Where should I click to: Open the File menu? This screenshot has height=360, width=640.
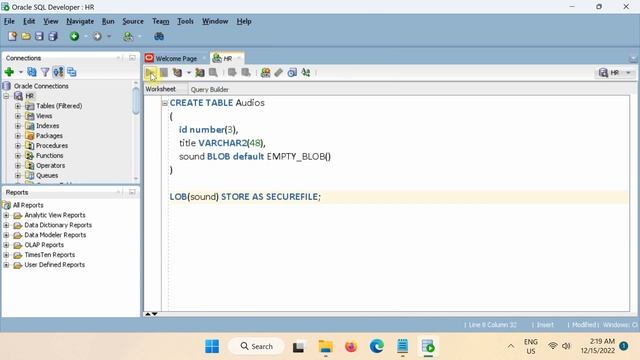click(x=9, y=21)
